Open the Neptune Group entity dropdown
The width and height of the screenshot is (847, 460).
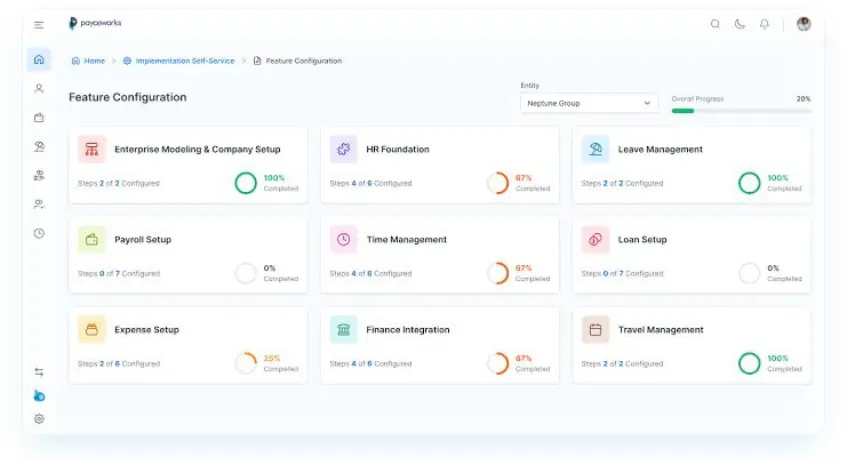[589, 103]
